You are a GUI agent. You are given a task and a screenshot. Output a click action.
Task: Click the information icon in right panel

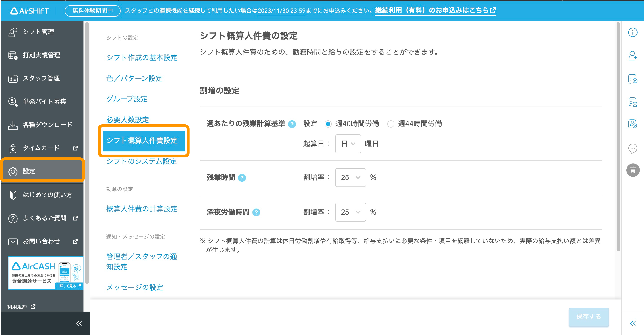633,32
